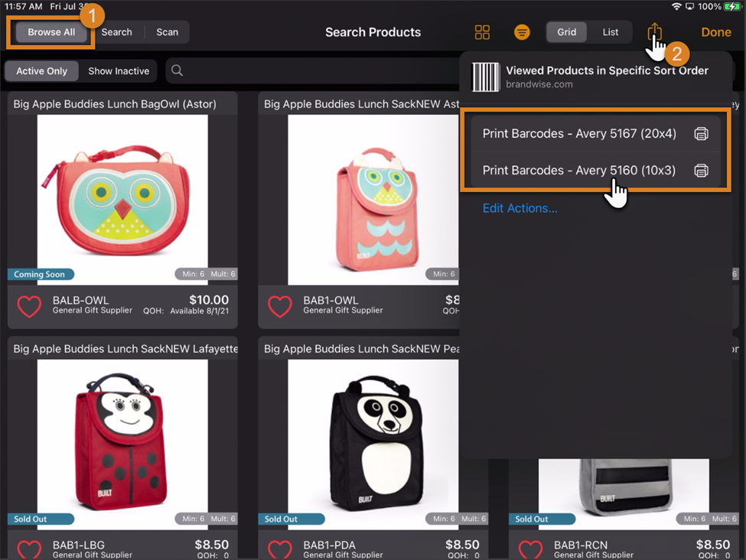Favorite the BAB1-RCN product heart
The image size is (746, 560).
[x=530, y=549]
